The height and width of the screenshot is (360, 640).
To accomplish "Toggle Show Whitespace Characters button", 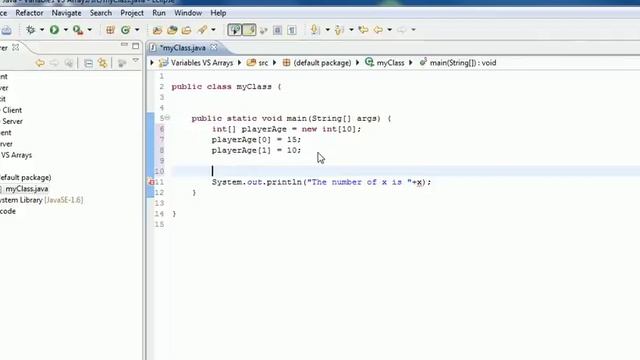I will tap(292, 30).
